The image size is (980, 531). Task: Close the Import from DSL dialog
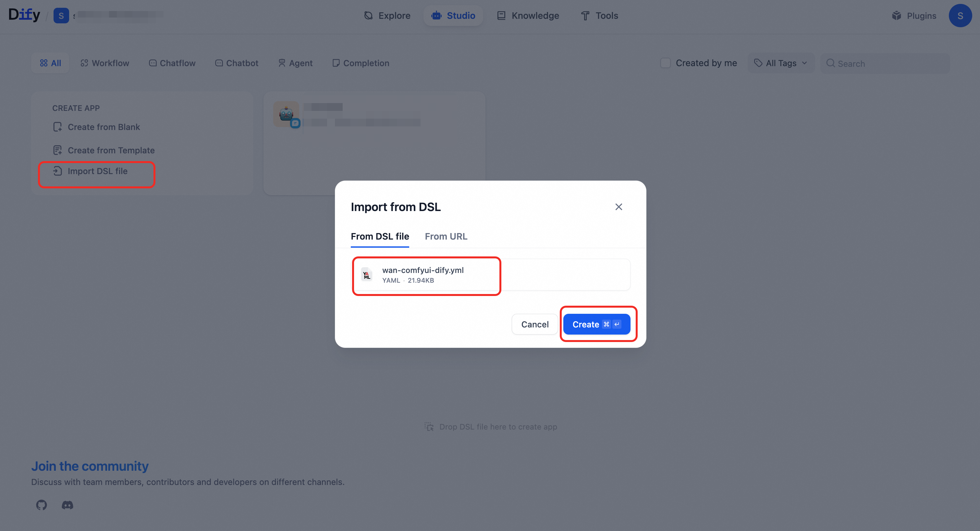(619, 207)
